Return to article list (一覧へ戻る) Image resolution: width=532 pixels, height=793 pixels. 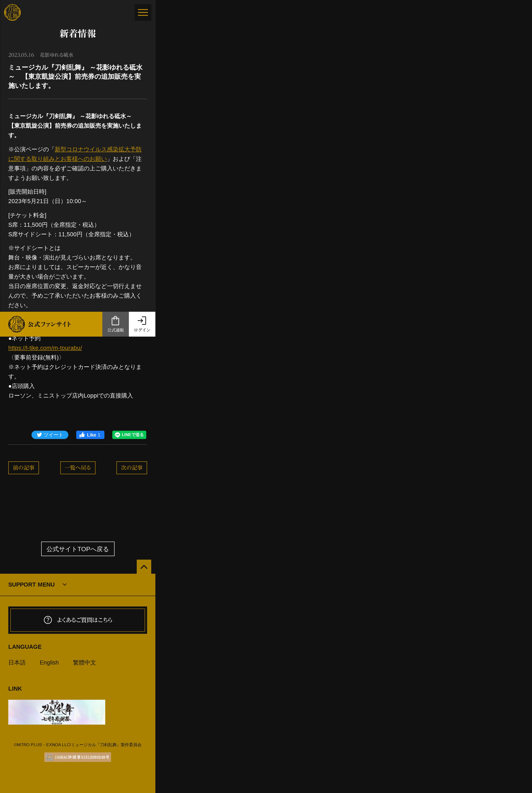[x=78, y=468]
